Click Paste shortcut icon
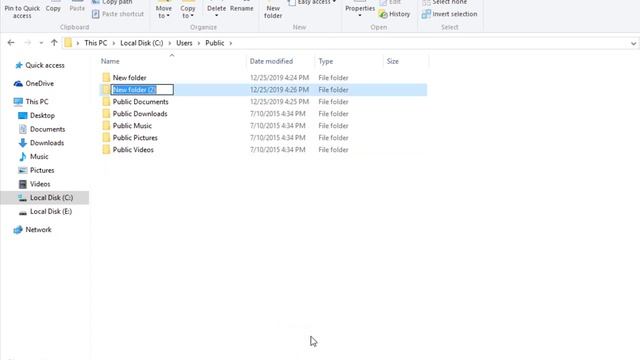 click(96, 14)
